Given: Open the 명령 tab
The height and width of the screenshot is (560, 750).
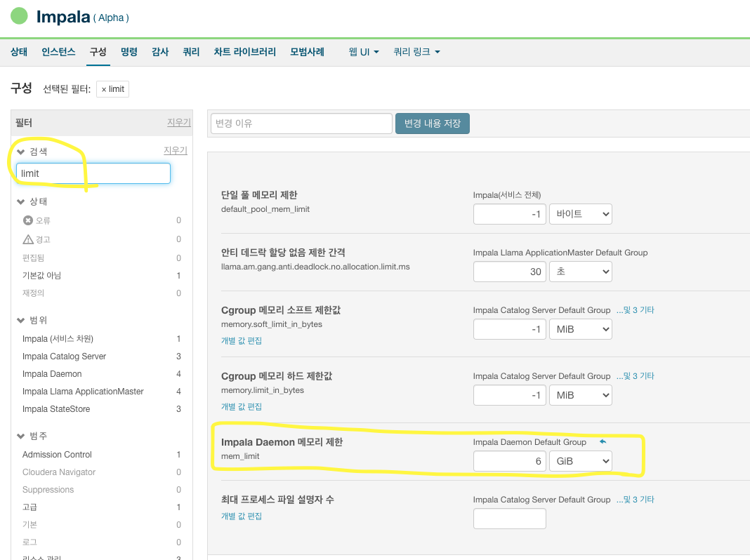Looking at the screenshot, I should (x=129, y=52).
